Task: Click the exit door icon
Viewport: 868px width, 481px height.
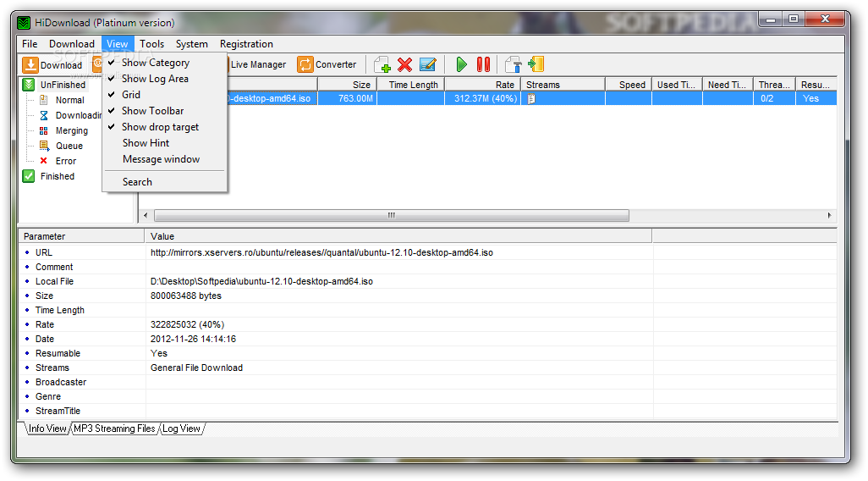Action: (x=536, y=64)
